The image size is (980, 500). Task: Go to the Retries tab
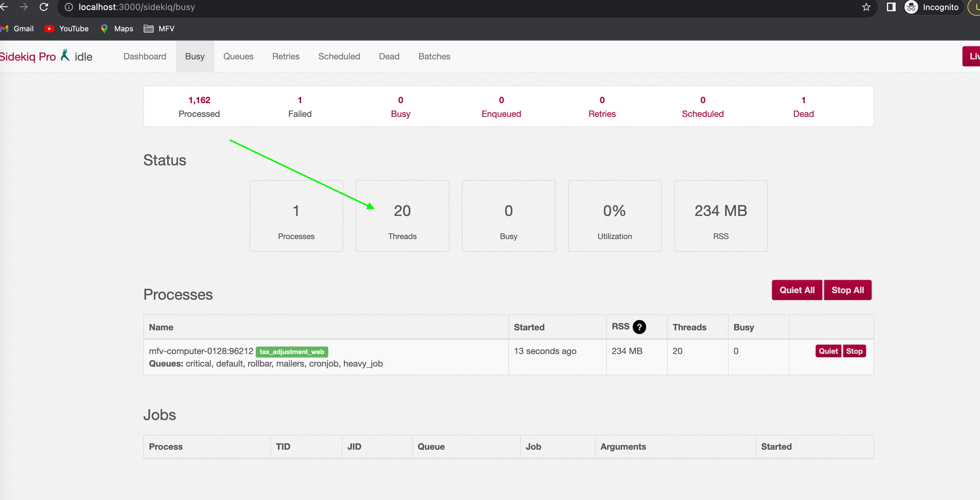pyautogui.click(x=286, y=56)
